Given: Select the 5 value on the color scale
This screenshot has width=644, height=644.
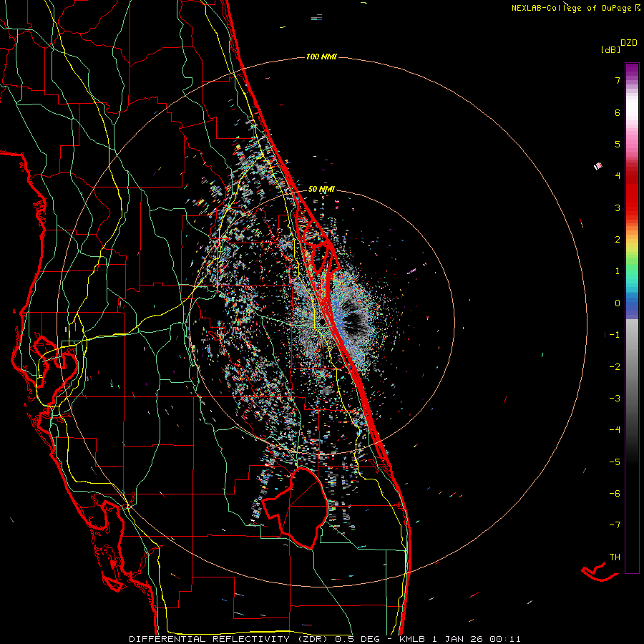Looking at the screenshot, I should pyautogui.click(x=618, y=144).
